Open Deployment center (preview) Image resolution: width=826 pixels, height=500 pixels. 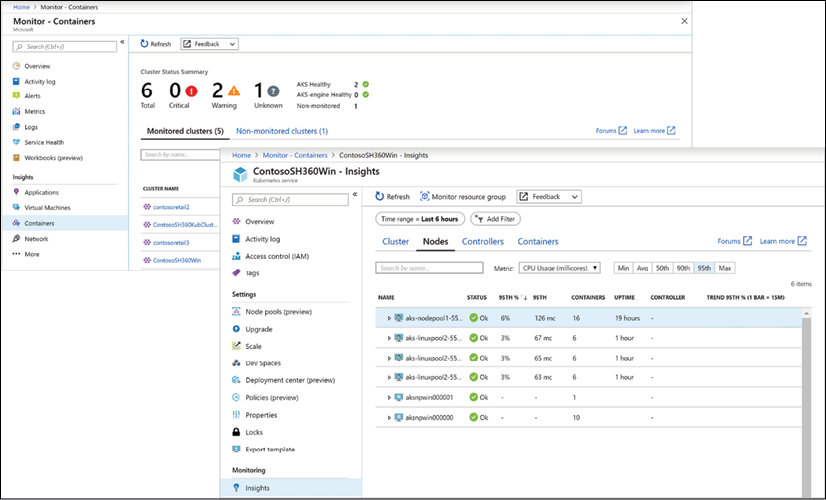tap(290, 380)
